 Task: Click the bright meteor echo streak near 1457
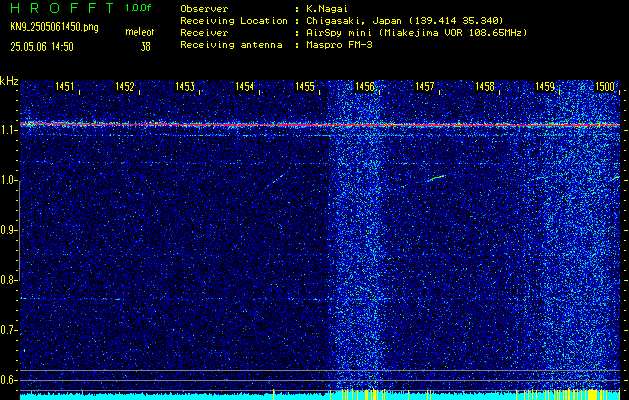click(436, 178)
